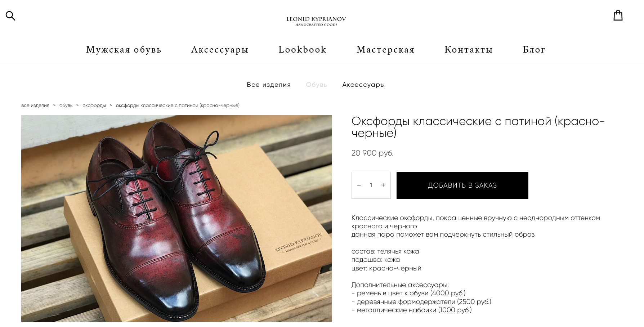The height and width of the screenshot is (327, 644).
Task: Click the все изделия breadcrumb link
Action: point(35,106)
